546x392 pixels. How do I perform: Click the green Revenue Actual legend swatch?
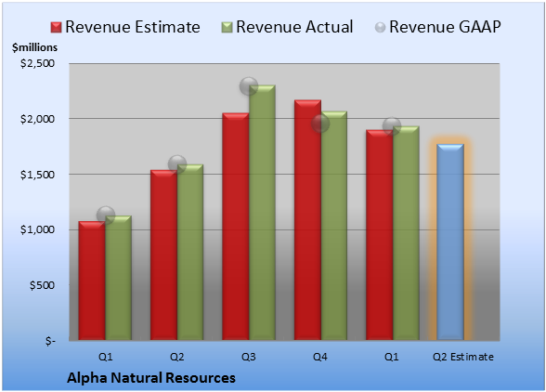[x=227, y=28]
